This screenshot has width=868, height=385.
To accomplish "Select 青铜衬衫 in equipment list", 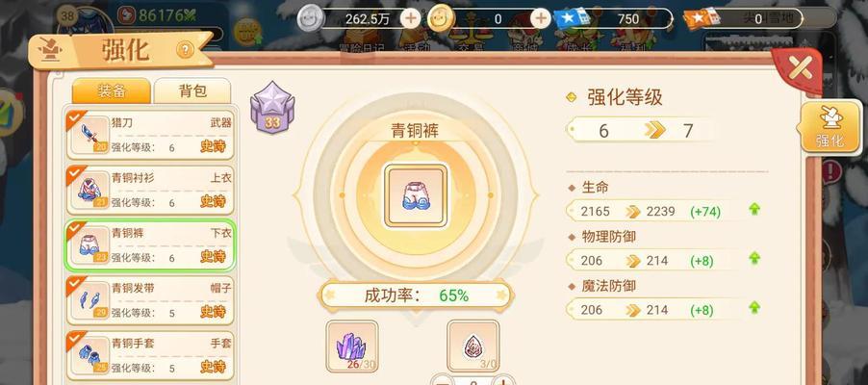I will [x=150, y=190].
